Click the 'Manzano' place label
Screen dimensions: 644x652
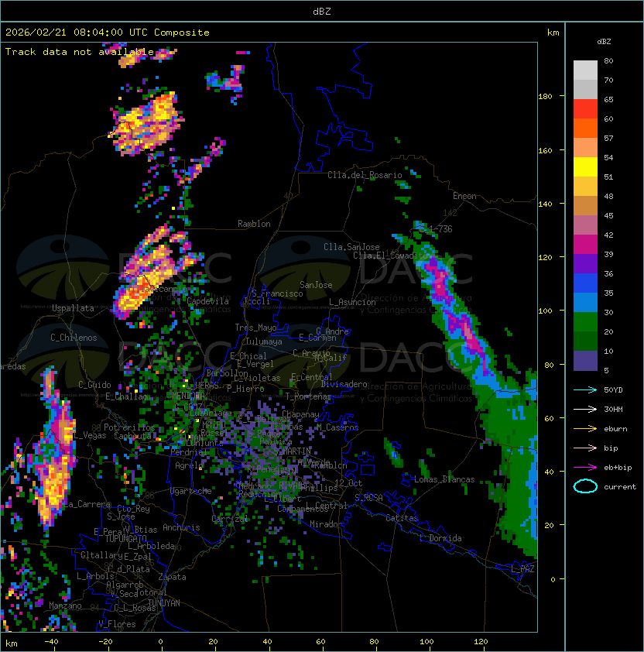65,606
